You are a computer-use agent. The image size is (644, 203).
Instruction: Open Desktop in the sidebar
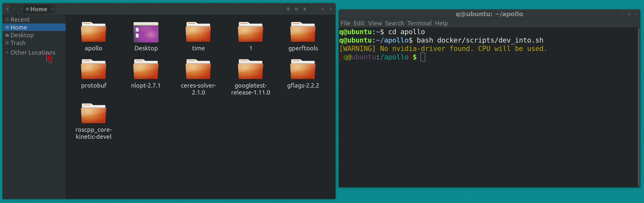coord(34,35)
